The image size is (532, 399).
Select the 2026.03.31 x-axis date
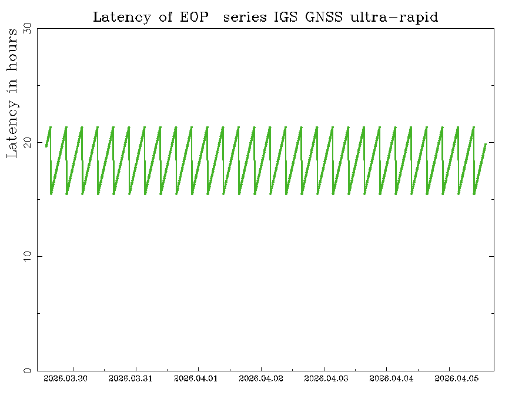131,379
